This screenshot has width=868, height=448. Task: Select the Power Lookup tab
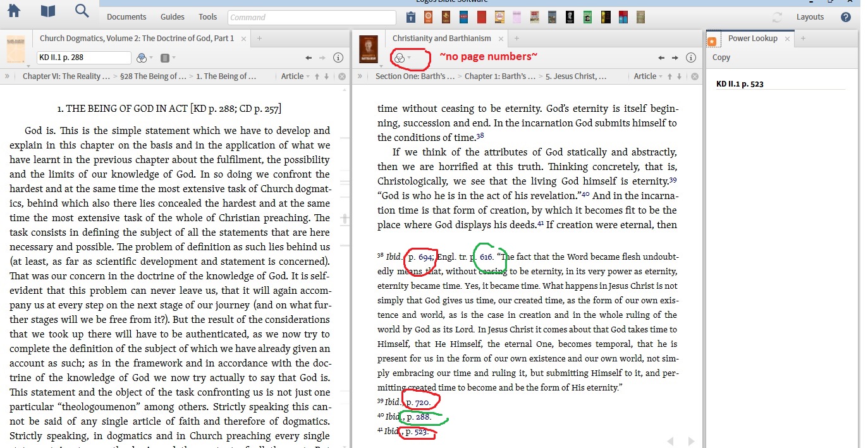752,39
